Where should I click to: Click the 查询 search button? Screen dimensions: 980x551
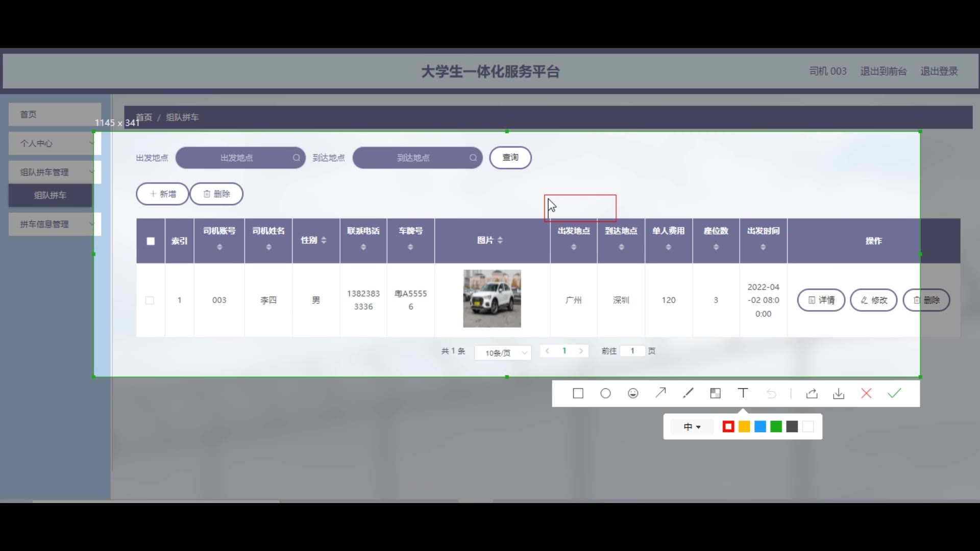click(x=510, y=158)
